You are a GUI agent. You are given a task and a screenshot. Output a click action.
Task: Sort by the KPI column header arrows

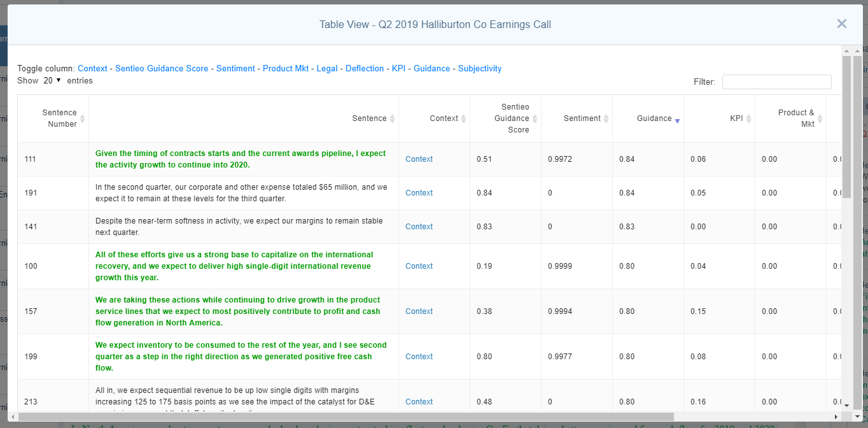tap(748, 118)
